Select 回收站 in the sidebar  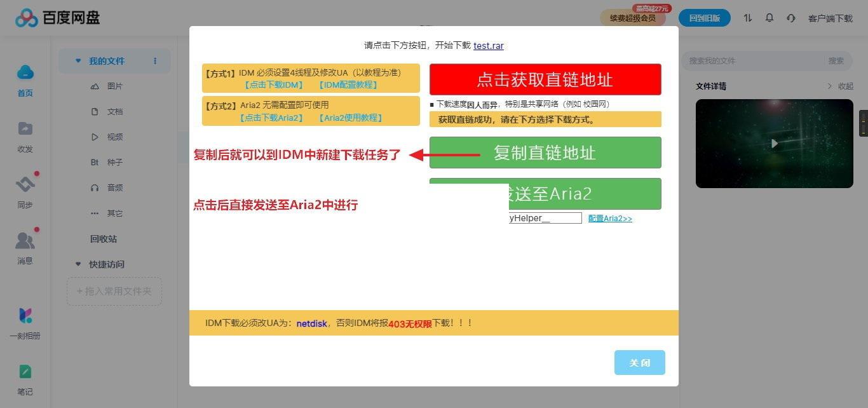(x=104, y=239)
